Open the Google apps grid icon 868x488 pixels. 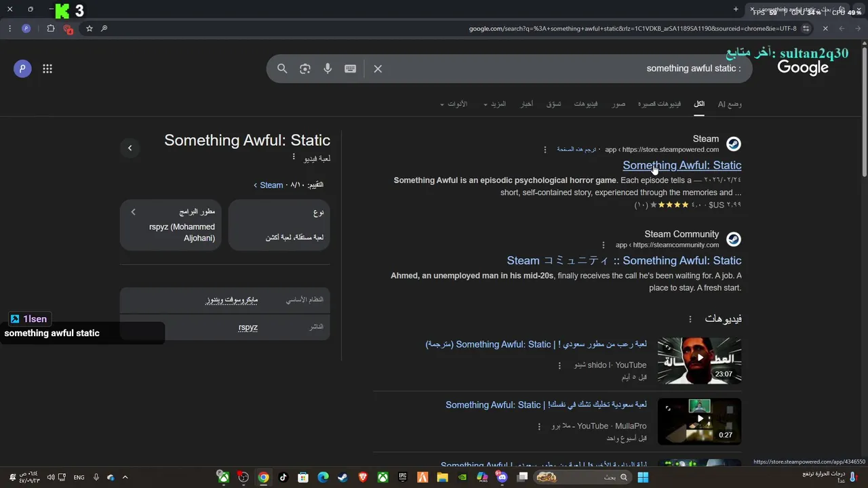tap(47, 68)
